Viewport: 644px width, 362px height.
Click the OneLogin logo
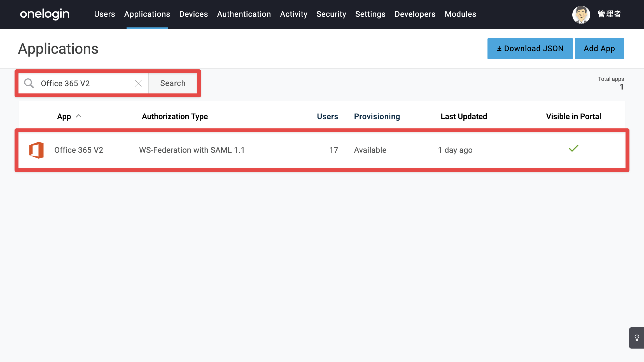[x=45, y=14]
